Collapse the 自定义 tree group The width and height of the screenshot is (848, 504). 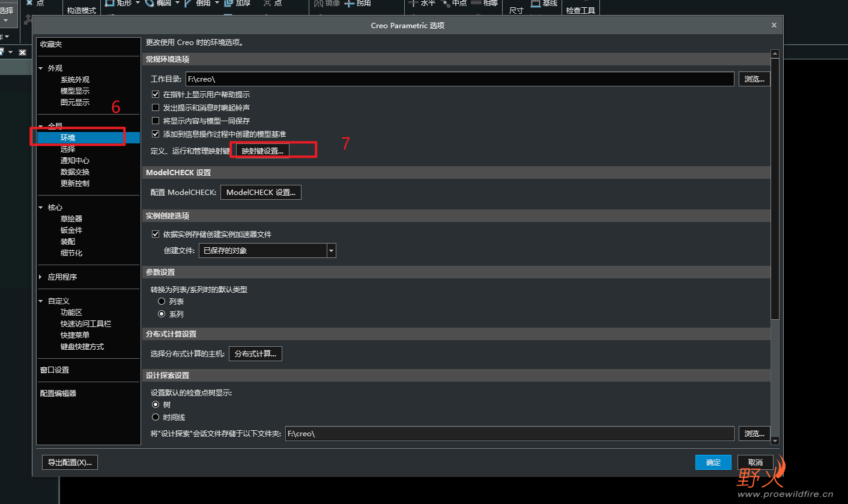pyautogui.click(x=41, y=301)
